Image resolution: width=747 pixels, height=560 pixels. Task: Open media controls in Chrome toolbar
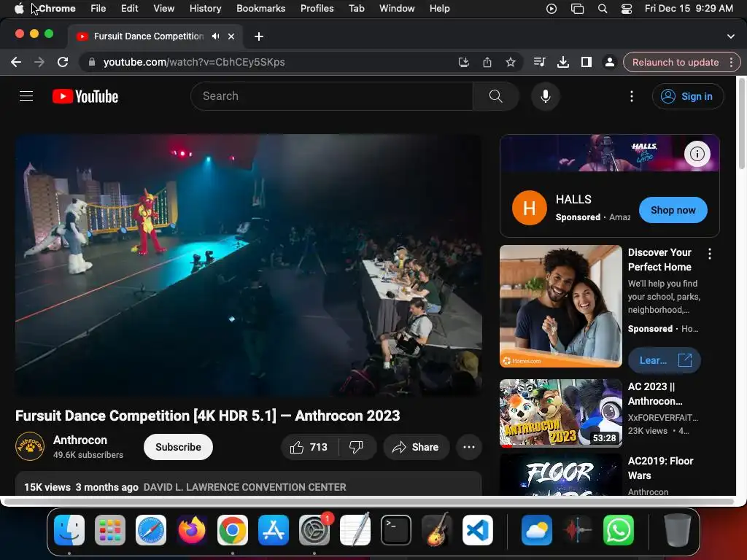tap(539, 63)
